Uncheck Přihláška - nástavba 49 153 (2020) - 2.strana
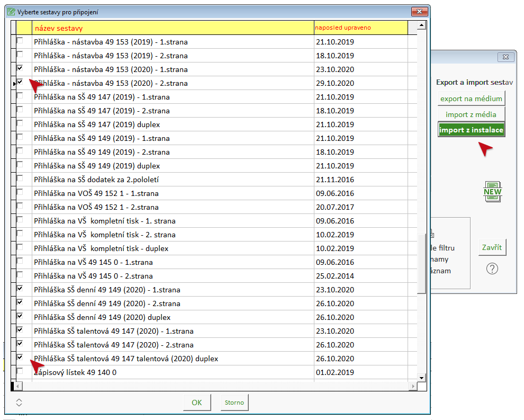 pyautogui.click(x=20, y=82)
